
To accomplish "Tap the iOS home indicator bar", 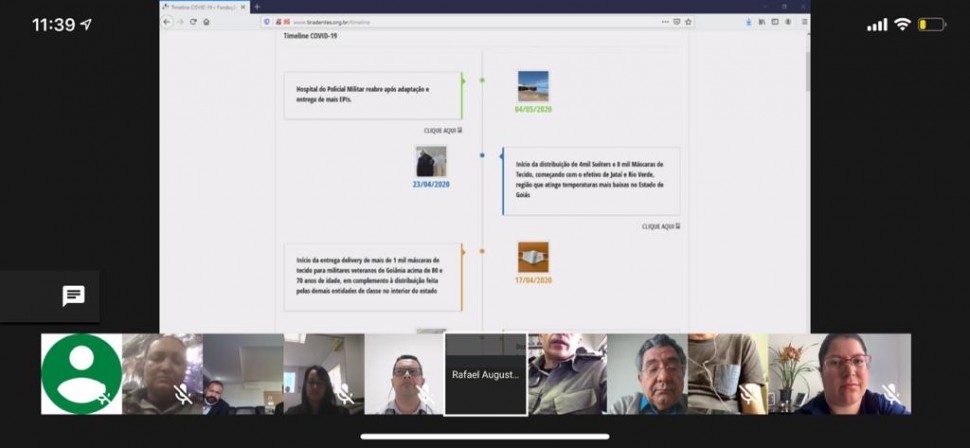I will tap(484, 436).
